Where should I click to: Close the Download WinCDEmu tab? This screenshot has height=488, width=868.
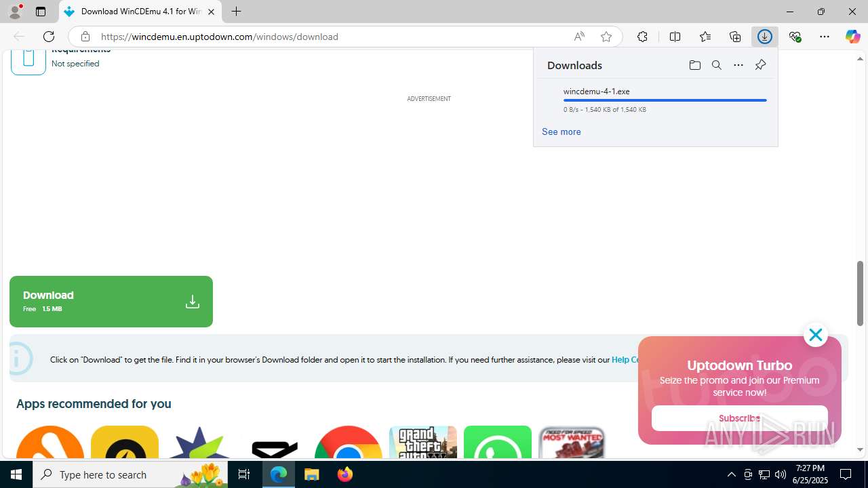click(211, 12)
